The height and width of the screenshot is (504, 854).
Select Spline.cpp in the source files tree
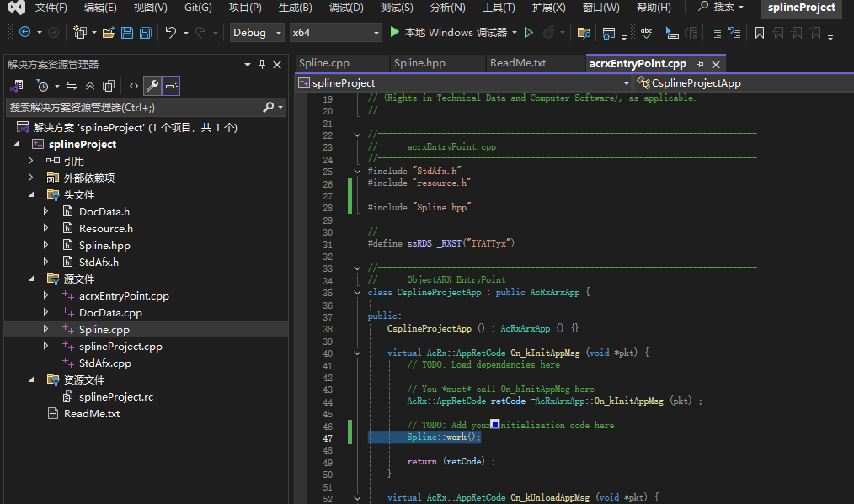coord(104,330)
